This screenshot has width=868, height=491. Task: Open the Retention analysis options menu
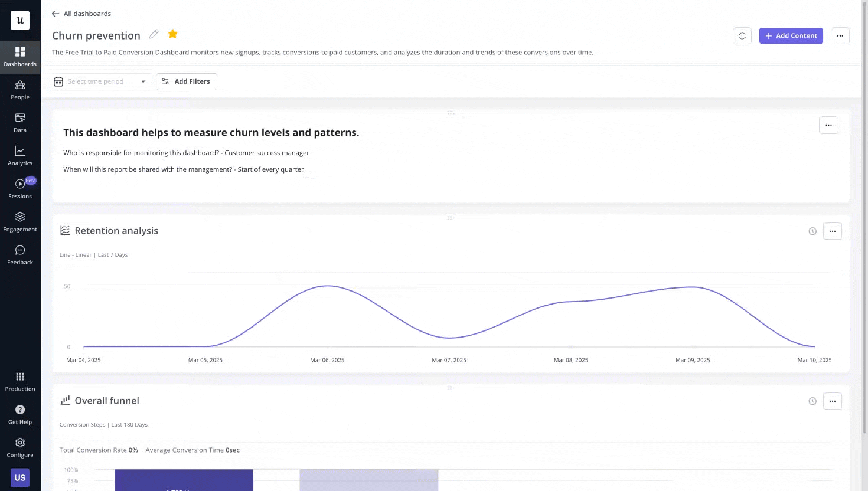click(x=833, y=231)
